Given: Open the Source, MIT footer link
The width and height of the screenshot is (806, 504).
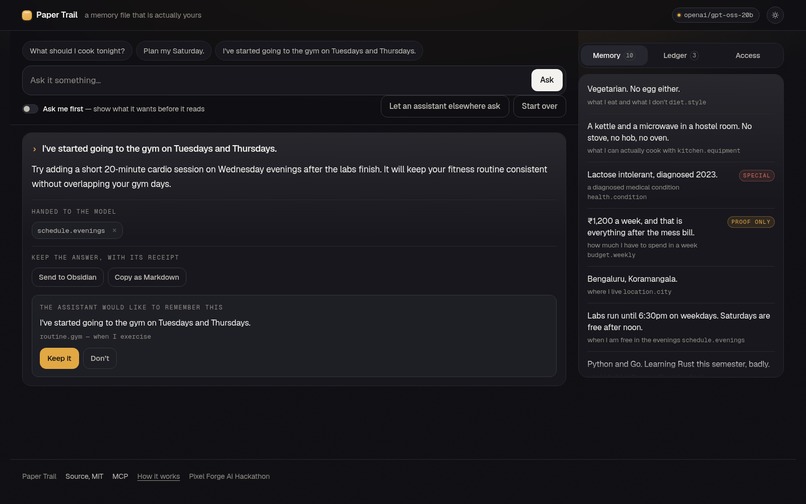Looking at the screenshot, I should [84, 476].
